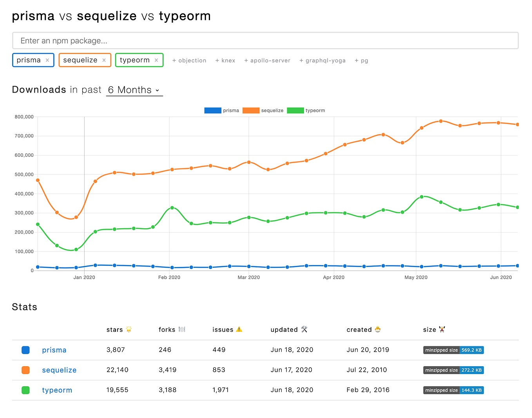This screenshot has height=418, width=532.
Task: Click prisma's blue color dot in Stats
Action: pos(25,350)
